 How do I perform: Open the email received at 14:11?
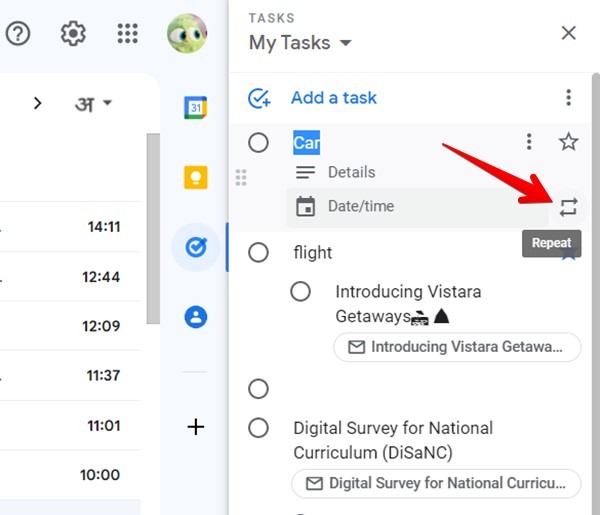[x=70, y=227]
